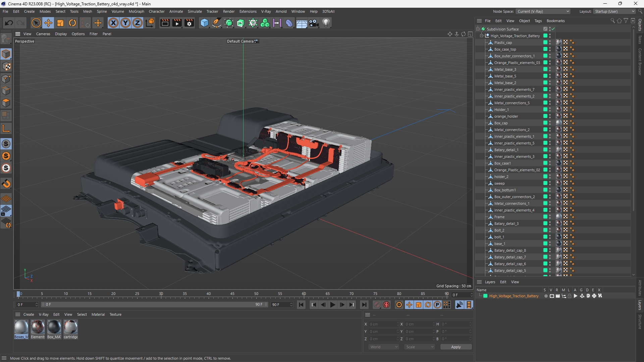Toggle layer visibility eye for High_Voltage_Traction_Battery
The height and width of the screenshot is (362, 644).
point(552,296)
